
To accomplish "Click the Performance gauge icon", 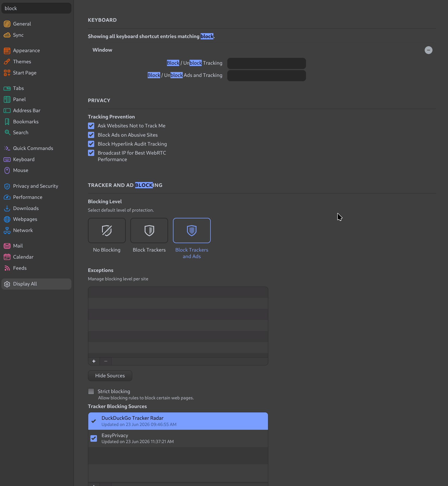I will pyautogui.click(x=7, y=197).
